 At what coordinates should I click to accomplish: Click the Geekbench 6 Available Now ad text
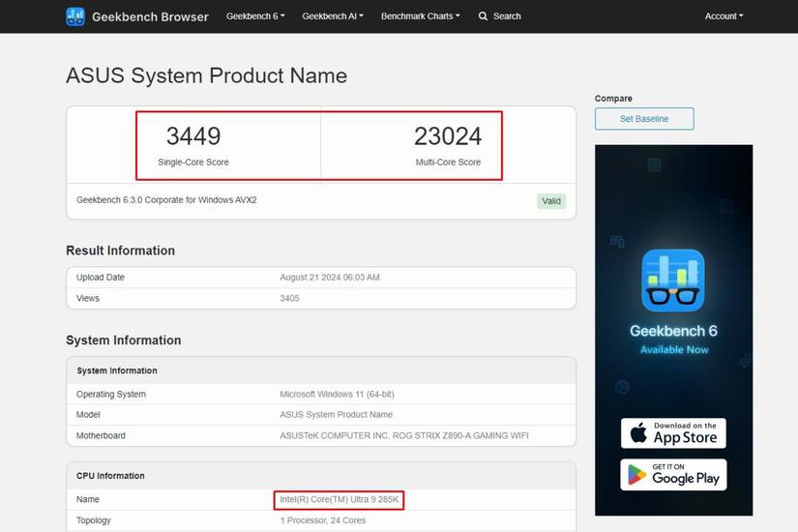pos(674,340)
